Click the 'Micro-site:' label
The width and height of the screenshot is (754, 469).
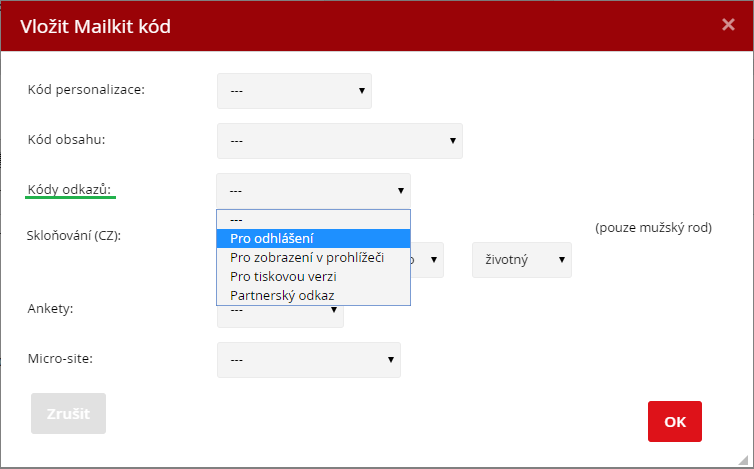(60, 358)
